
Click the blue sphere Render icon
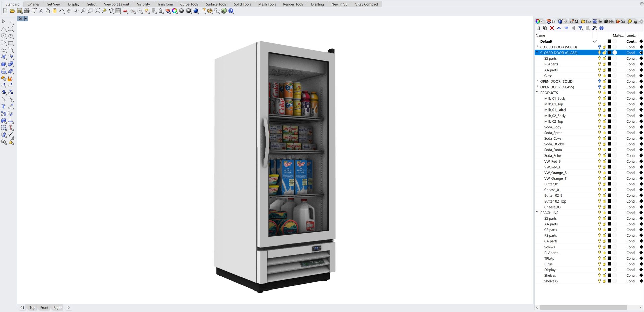click(196, 11)
